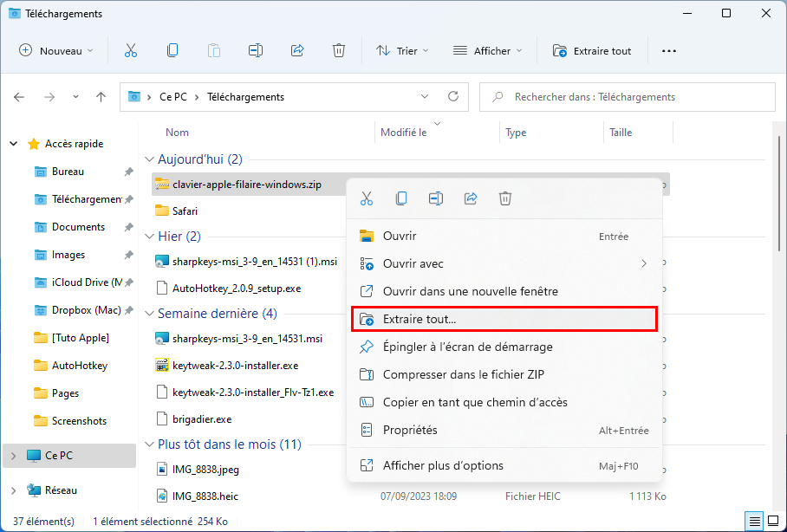Share the file via the context menu share icon
This screenshot has height=532, width=787.
(x=471, y=198)
